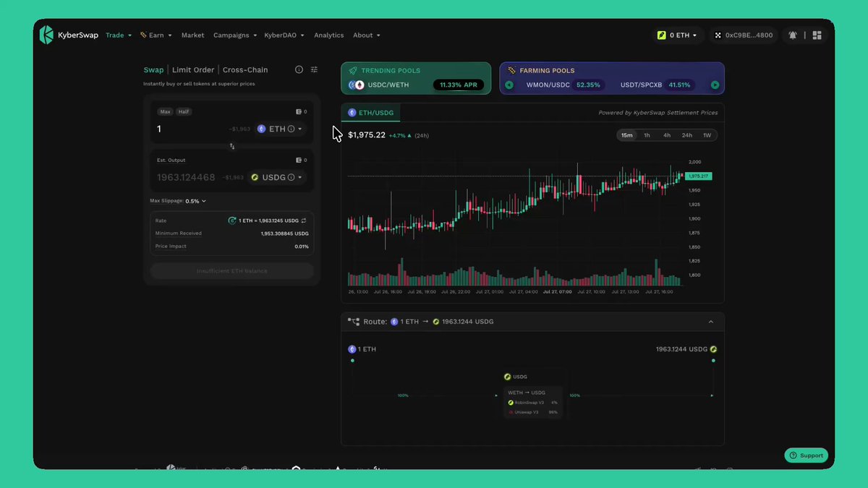Select the 15m chart interval
868x488 pixels.
[626, 135]
